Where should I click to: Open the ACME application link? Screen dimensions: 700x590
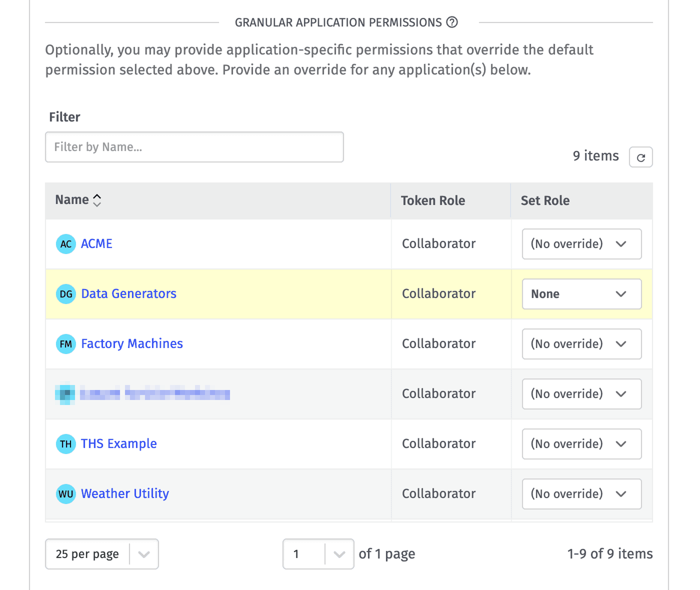coord(96,243)
